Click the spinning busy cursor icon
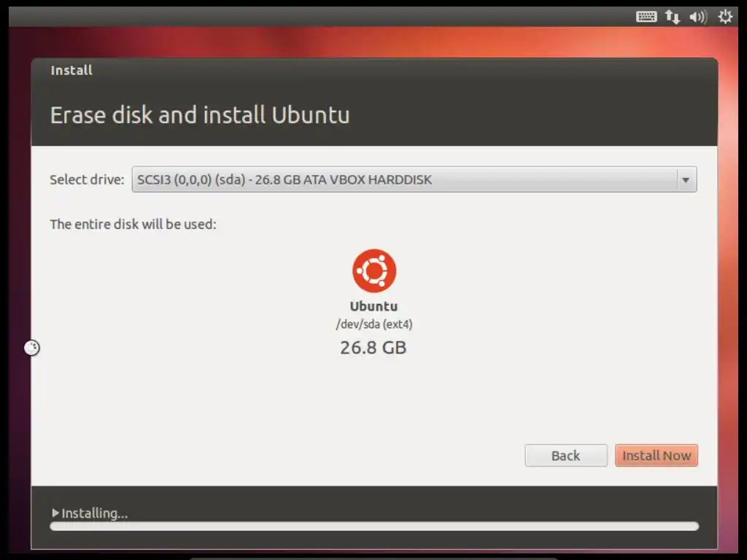The height and width of the screenshot is (560, 747). pos(31,348)
